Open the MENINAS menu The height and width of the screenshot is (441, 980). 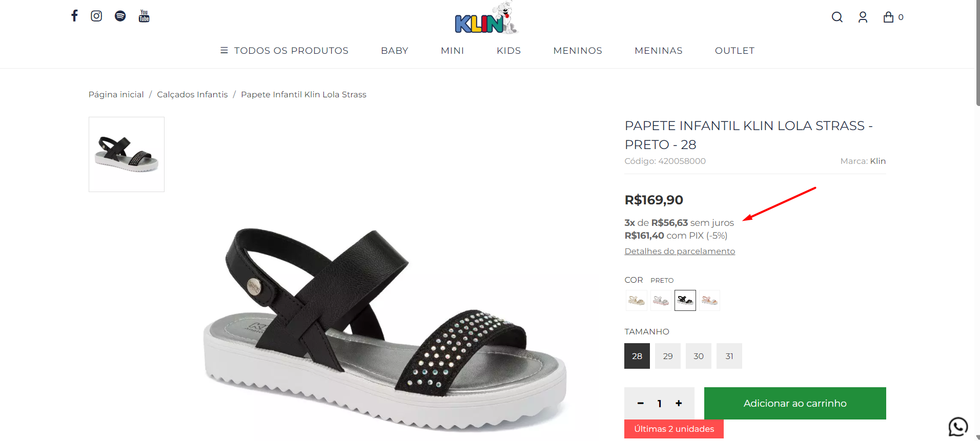tap(659, 50)
